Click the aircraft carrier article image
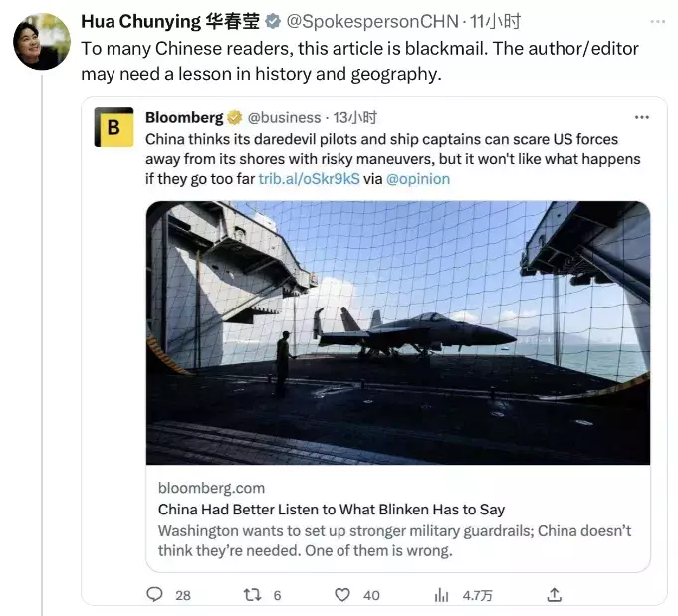Viewport: 678px width, 616px height. (x=398, y=332)
